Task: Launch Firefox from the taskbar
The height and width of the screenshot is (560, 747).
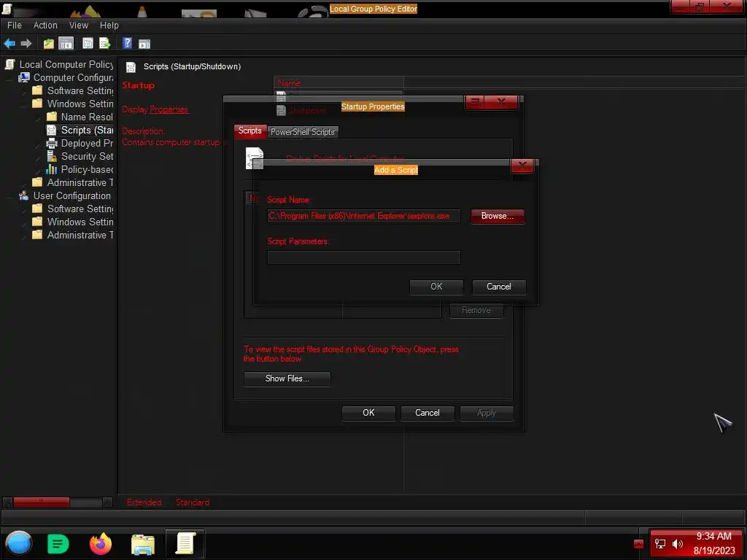Action: [101, 544]
